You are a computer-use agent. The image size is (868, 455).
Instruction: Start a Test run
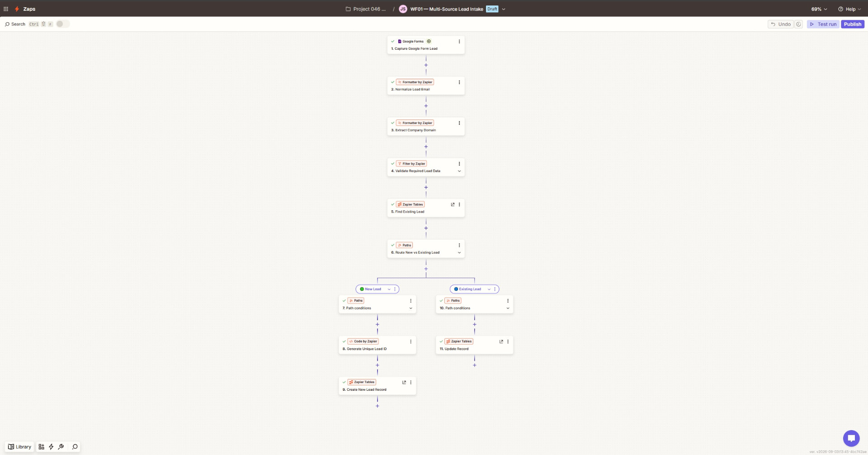[x=823, y=24]
